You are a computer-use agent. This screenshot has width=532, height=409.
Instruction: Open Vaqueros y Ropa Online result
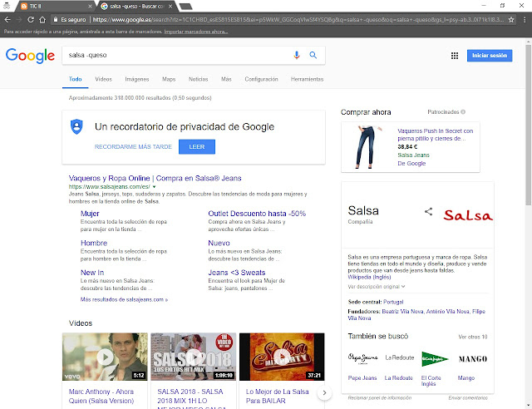click(x=155, y=178)
